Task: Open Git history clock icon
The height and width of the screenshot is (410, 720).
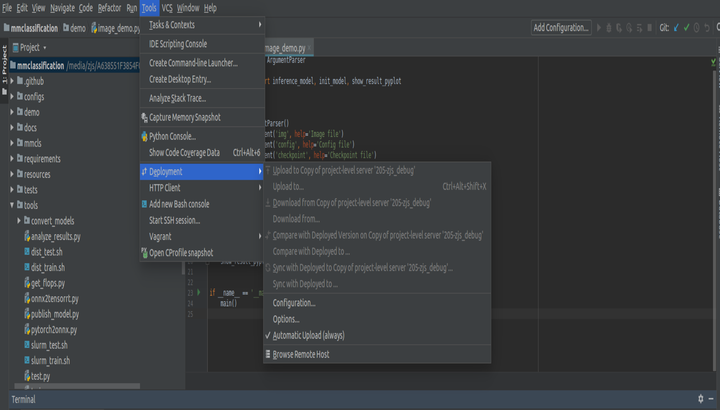Action: pos(697,28)
